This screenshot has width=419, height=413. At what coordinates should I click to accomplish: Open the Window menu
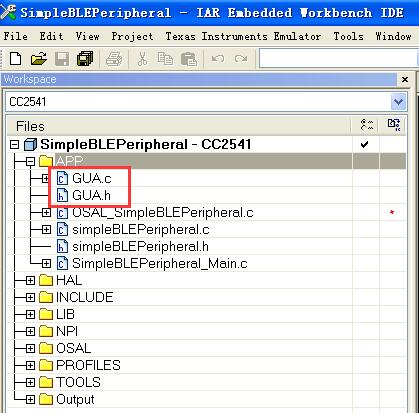coord(393,36)
